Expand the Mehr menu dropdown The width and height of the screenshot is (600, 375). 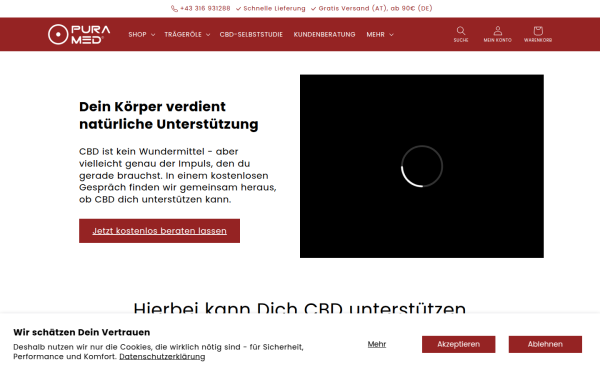tap(380, 34)
